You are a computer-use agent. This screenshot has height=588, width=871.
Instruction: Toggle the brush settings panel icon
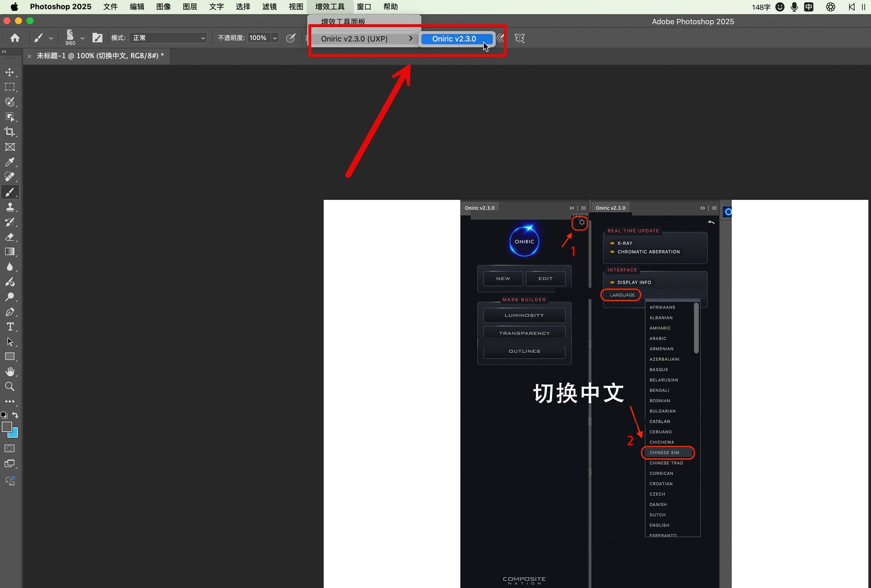[97, 38]
